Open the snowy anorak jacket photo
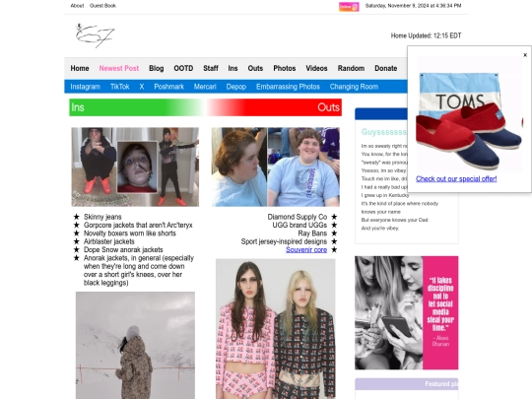532x399 pixels. tap(135, 345)
